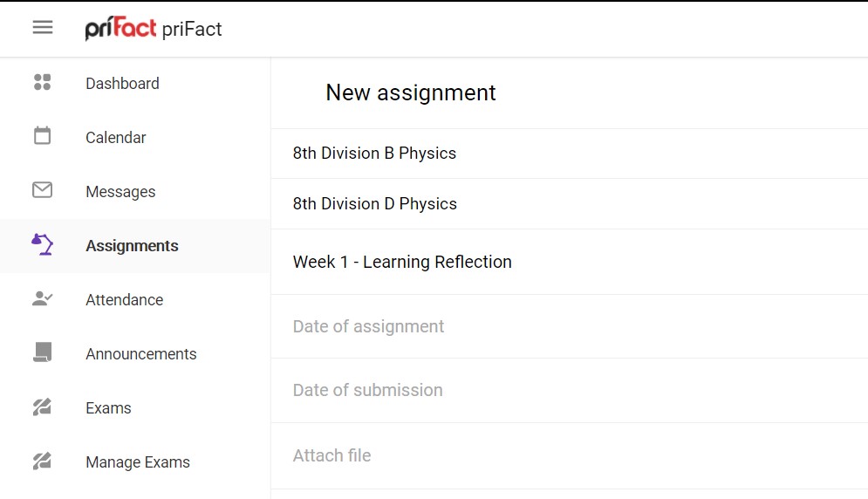Click the Attach file field

click(569, 455)
